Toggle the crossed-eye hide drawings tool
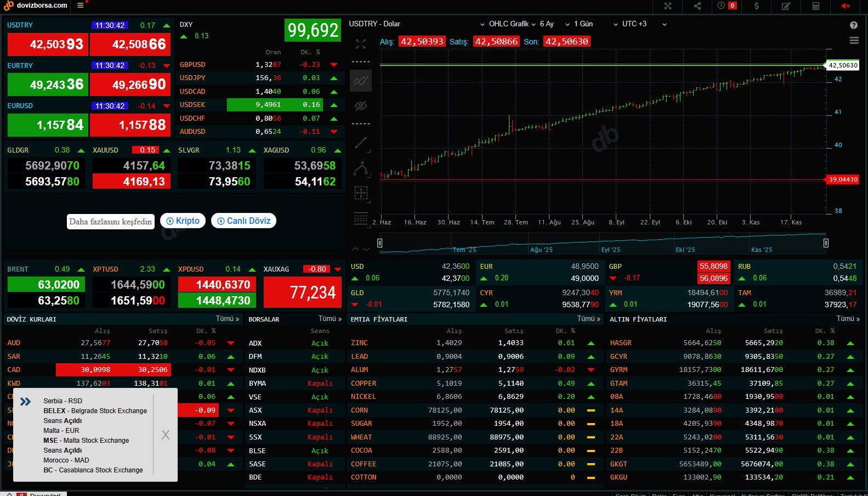Screen dimensions: 868x496 coord(361,106)
